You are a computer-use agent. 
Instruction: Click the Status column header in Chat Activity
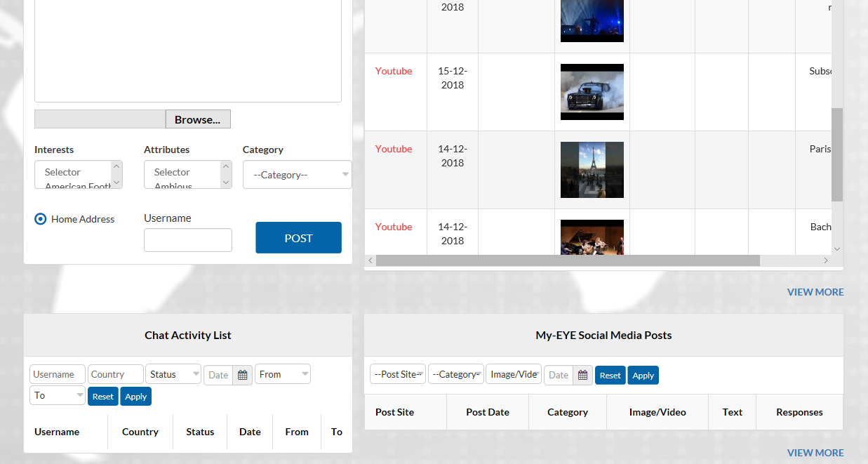click(x=200, y=432)
